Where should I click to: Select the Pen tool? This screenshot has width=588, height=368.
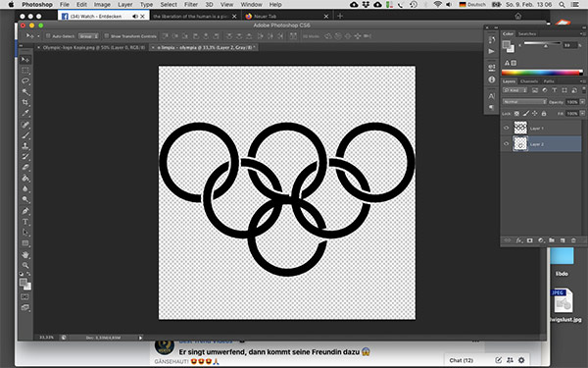(x=25, y=211)
